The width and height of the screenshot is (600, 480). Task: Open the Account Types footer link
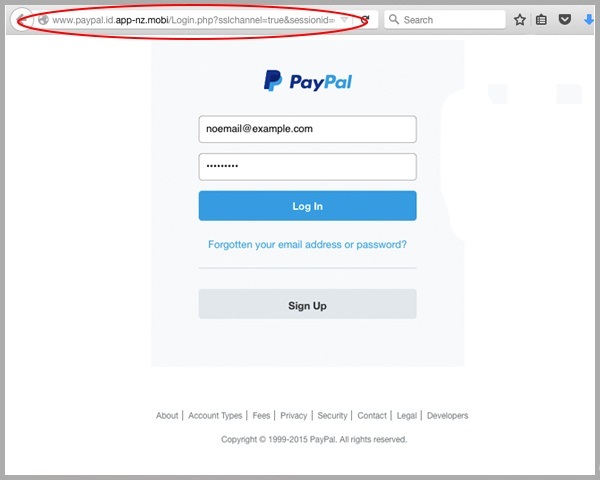click(215, 415)
